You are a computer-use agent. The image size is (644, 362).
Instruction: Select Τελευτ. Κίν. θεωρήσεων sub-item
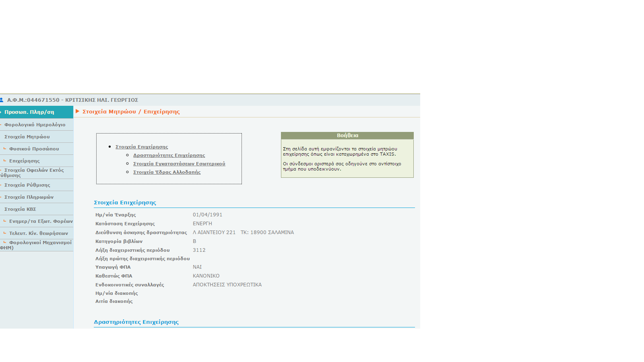pos(38,233)
